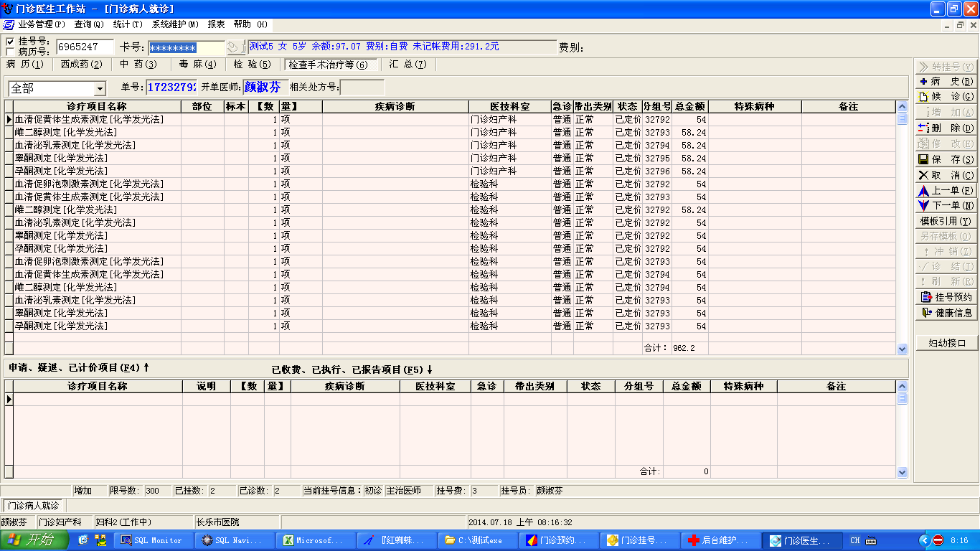This screenshot has height=551, width=980.
Task: Save the order using 保存(S)
Action: 946,159
